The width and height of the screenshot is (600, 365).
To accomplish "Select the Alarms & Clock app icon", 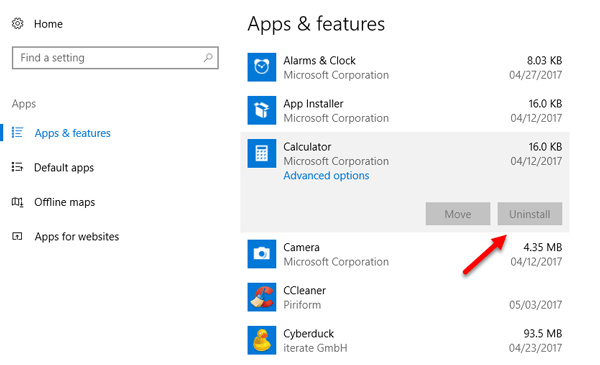I will click(x=262, y=67).
